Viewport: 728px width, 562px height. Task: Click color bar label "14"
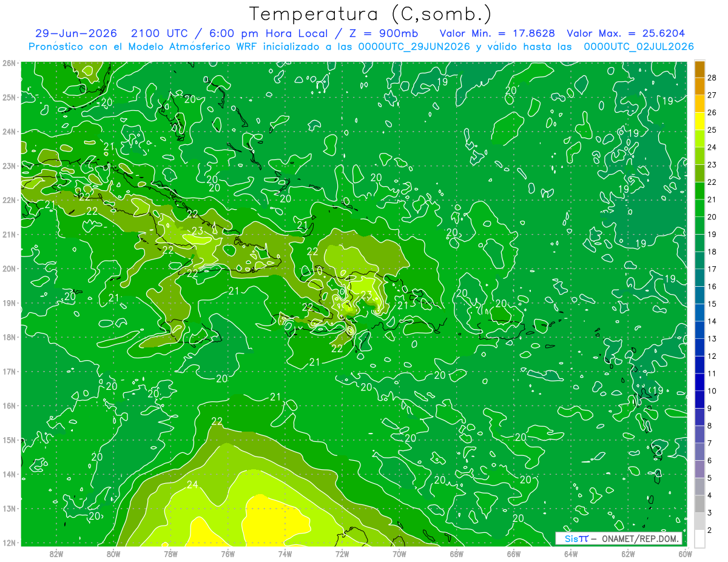tap(712, 321)
